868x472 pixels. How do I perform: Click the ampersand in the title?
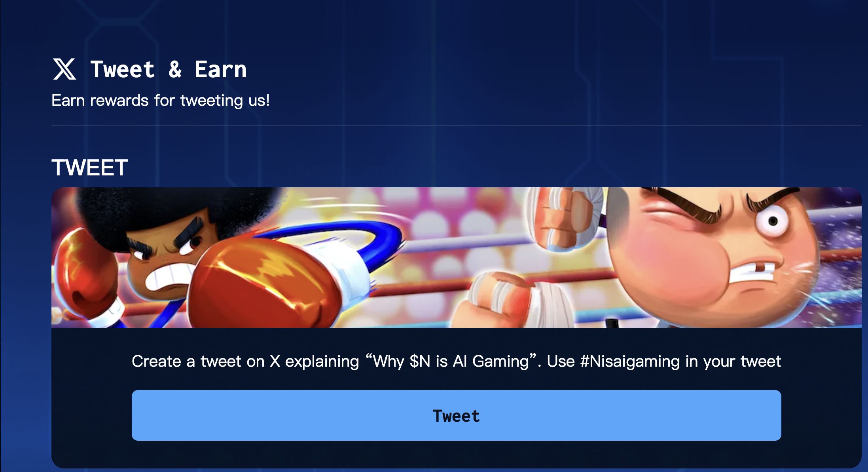pyautogui.click(x=175, y=70)
